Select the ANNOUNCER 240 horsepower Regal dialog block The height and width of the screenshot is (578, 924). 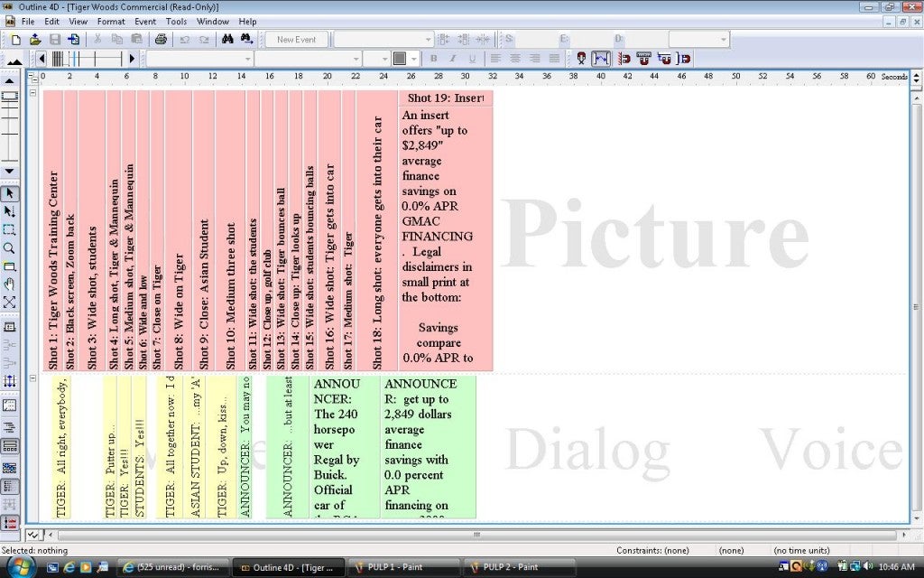345,447
